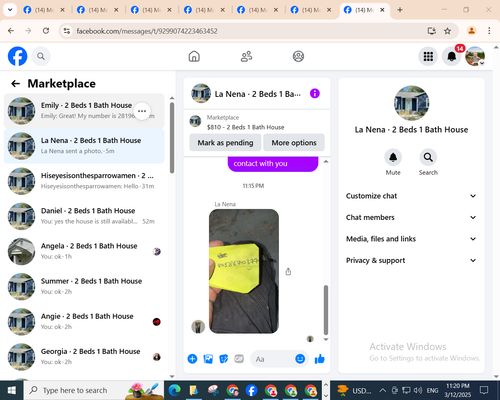Switch to the third Facebook browser tab
The width and height of the screenshot is (500, 400).
pos(151,10)
